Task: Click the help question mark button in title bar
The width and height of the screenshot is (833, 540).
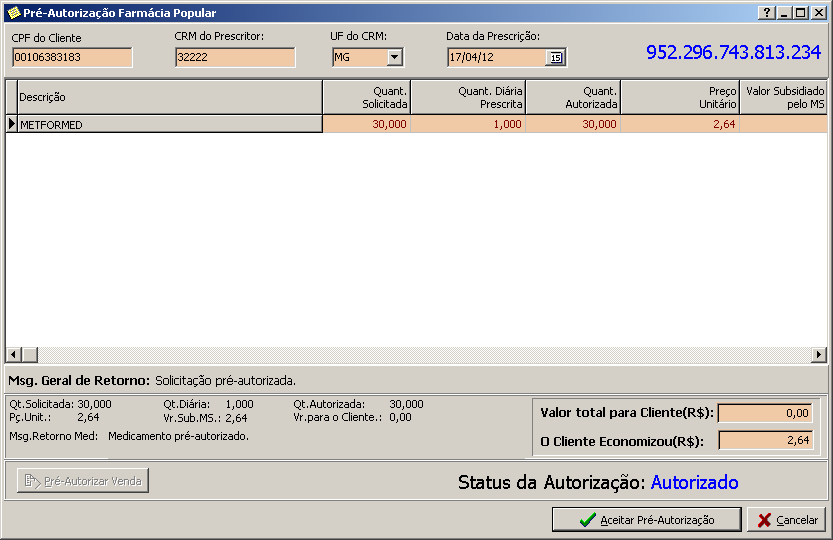Action: pyautogui.click(x=766, y=13)
